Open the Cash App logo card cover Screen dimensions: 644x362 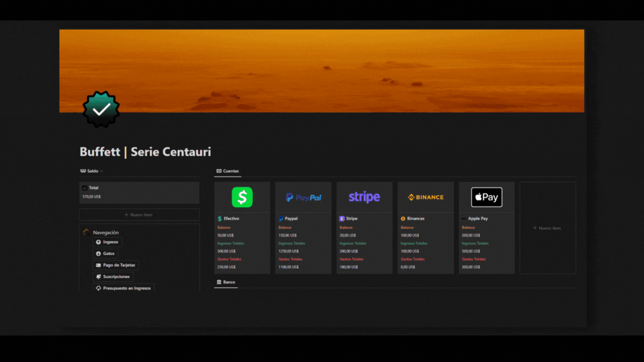(x=242, y=197)
